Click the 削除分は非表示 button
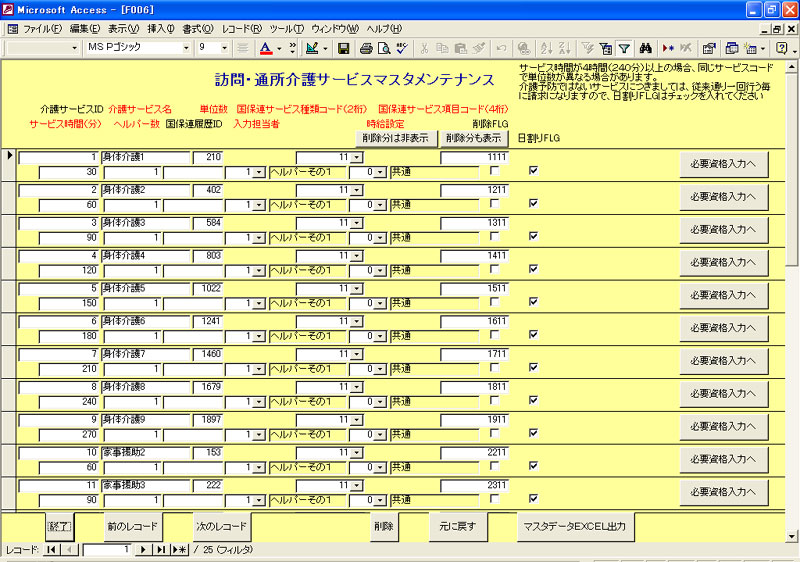The image size is (800, 562). click(x=396, y=138)
